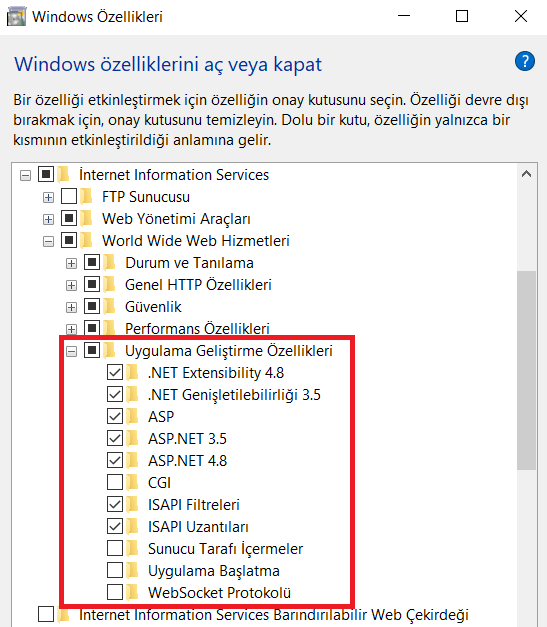This screenshot has width=547, height=627.
Task: Uncheck .NET Extensibility 4.8
Action: pyautogui.click(x=115, y=372)
